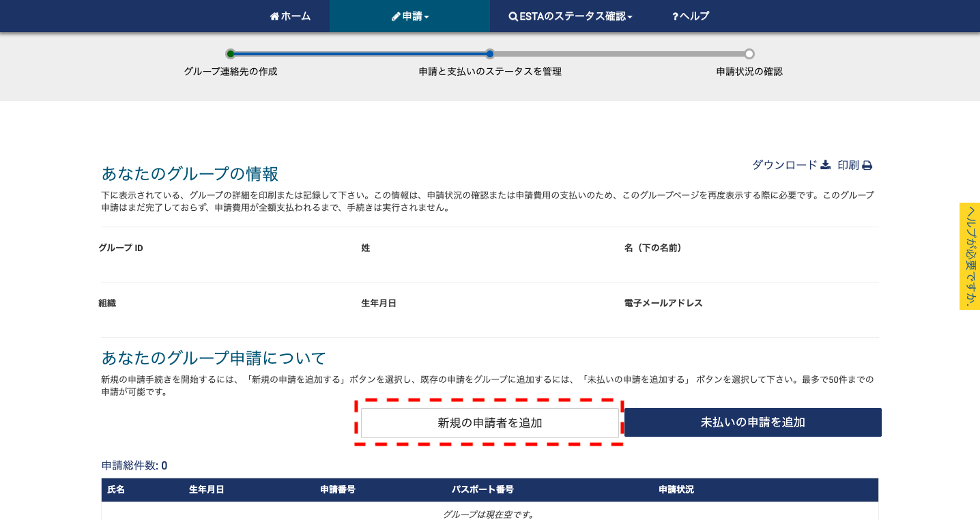980x520 pixels.
Task: Click the 申請番号 column header
Action: click(x=337, y=490)
